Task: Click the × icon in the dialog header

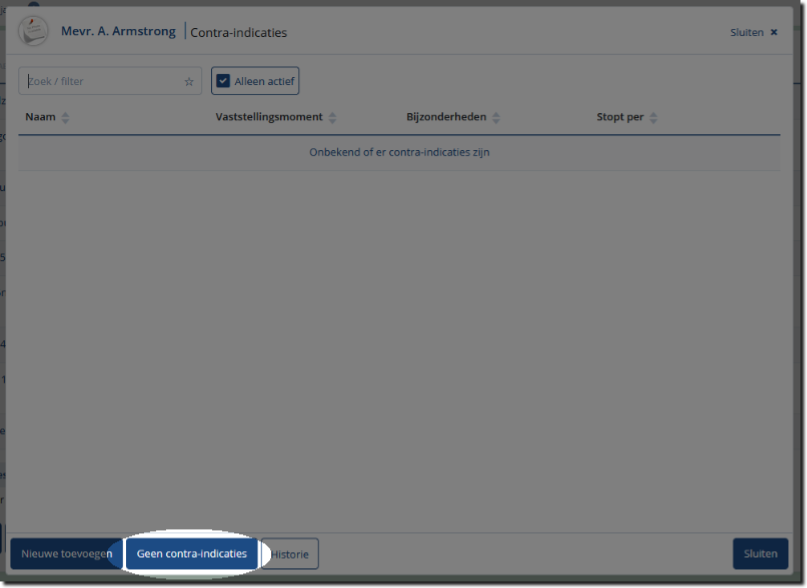Action: (x=774, y=33)
